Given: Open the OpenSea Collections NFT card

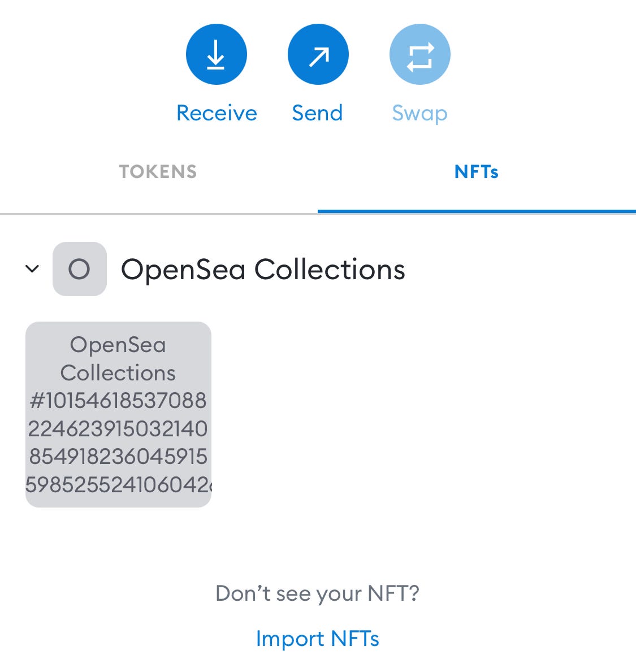Looking at the screenshot, I should pos(118,414).
